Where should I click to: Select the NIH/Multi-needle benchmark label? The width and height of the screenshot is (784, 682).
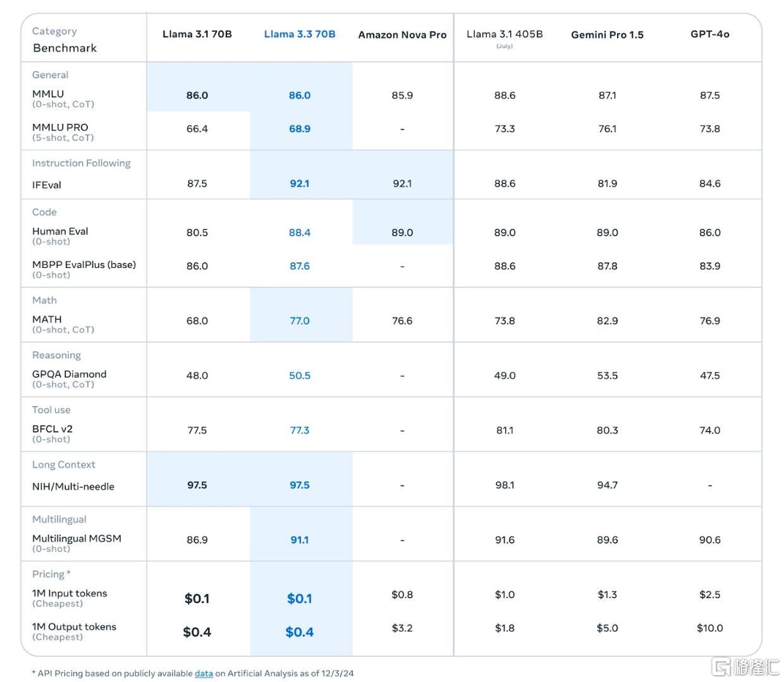[x=73, y=487]
